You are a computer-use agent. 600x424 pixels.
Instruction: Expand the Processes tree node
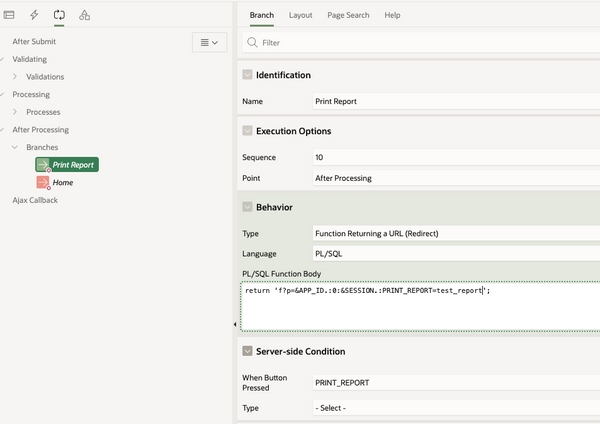[x=15, y=112]
